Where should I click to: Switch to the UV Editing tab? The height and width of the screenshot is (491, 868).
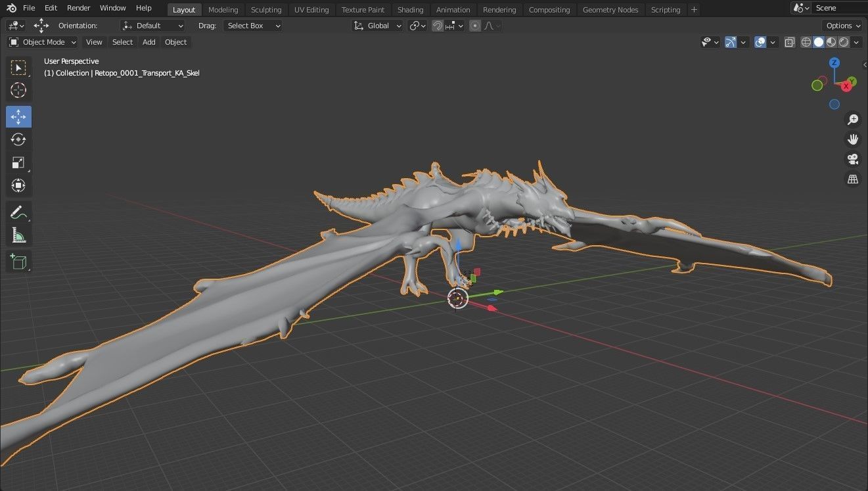tap(311, 10)
